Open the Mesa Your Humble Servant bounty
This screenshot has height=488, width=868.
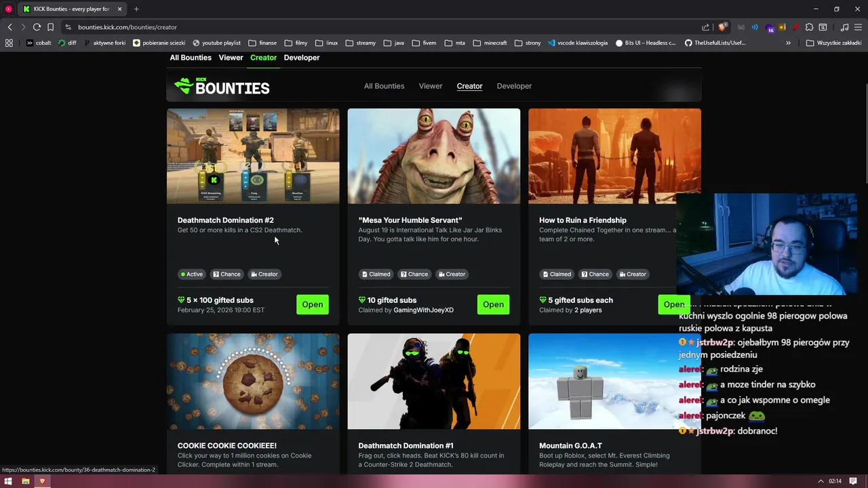click(493, 304)
